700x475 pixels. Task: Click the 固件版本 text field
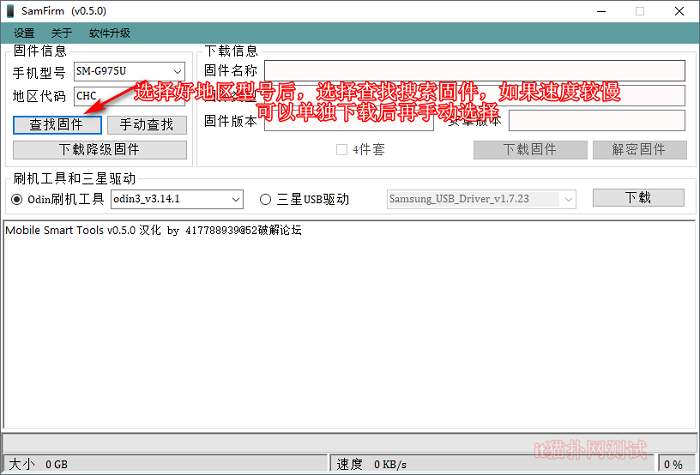coord(349,121)
